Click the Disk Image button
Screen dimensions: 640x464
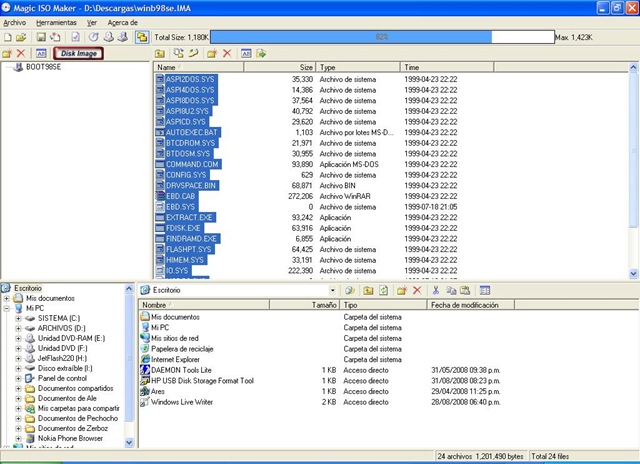pyautogui.click(x=79, y=53)
